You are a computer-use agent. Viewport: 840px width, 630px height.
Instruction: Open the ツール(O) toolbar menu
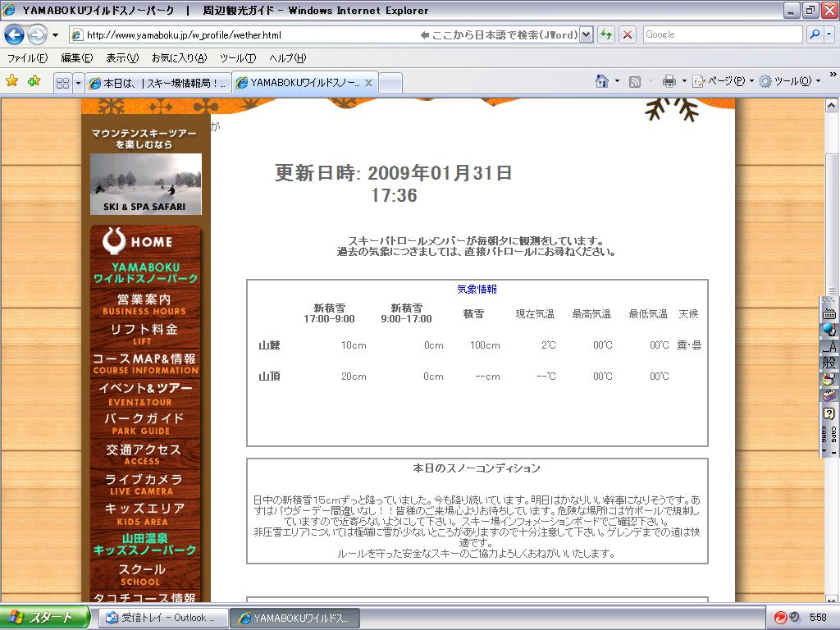click(x=790, y=81)
